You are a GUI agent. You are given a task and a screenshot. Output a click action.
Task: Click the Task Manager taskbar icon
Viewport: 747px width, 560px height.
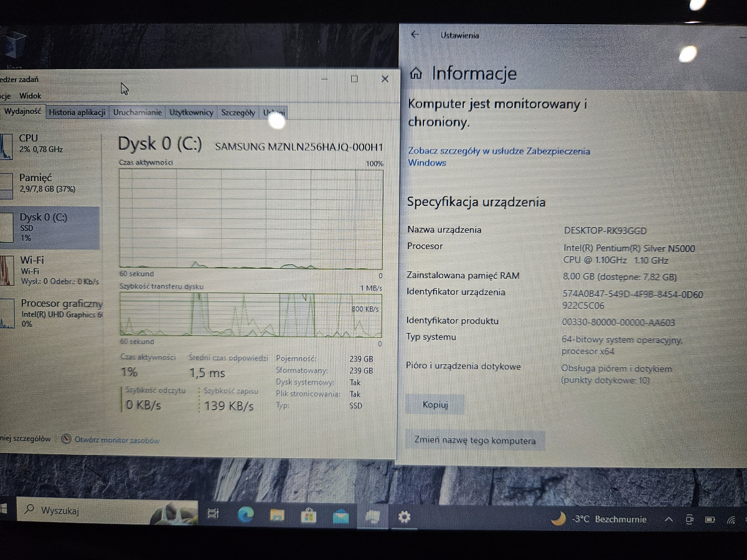[x=372, y=516]
